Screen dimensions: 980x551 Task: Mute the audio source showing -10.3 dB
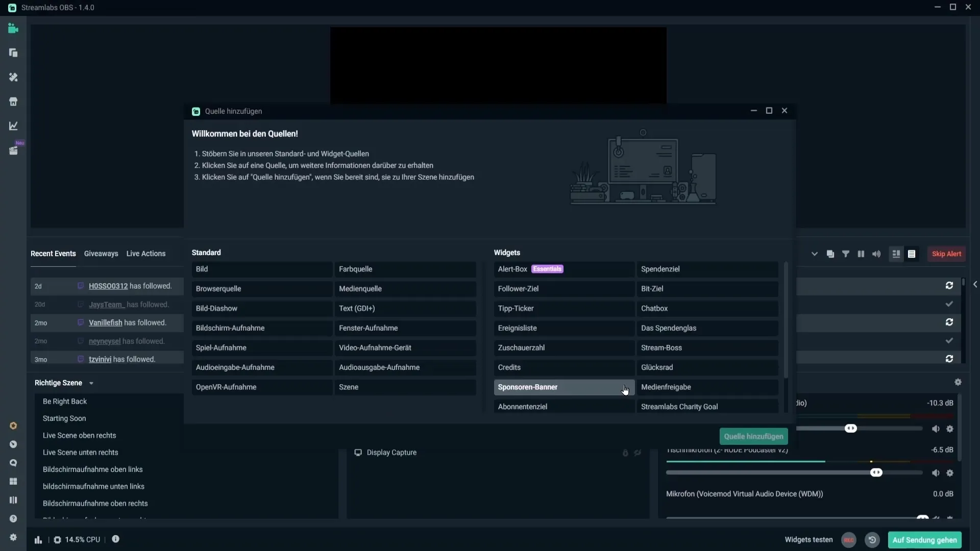(x=936, y=429)
